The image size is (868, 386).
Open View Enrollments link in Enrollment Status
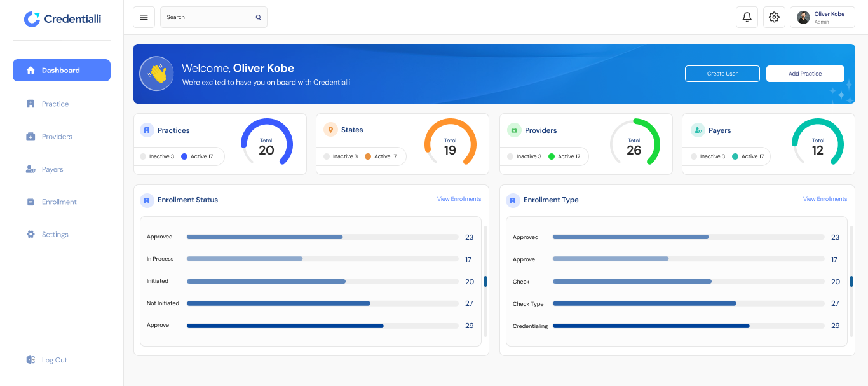(x=459, y=200)
